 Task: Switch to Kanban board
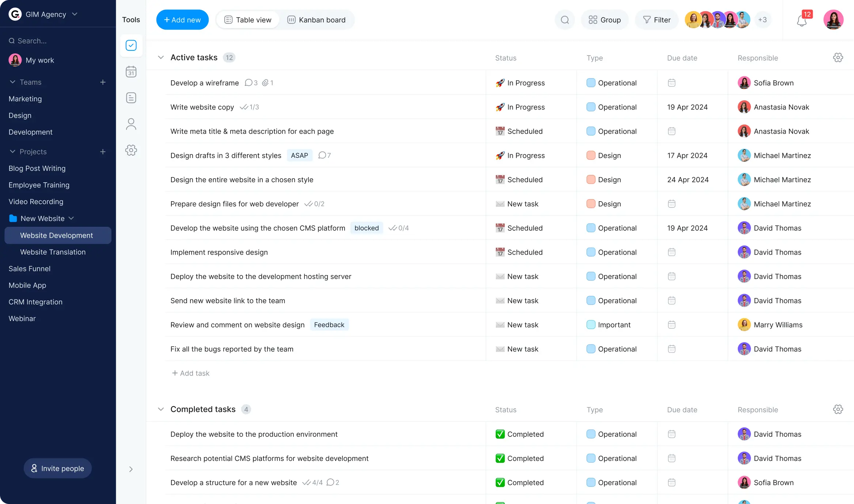316,20
